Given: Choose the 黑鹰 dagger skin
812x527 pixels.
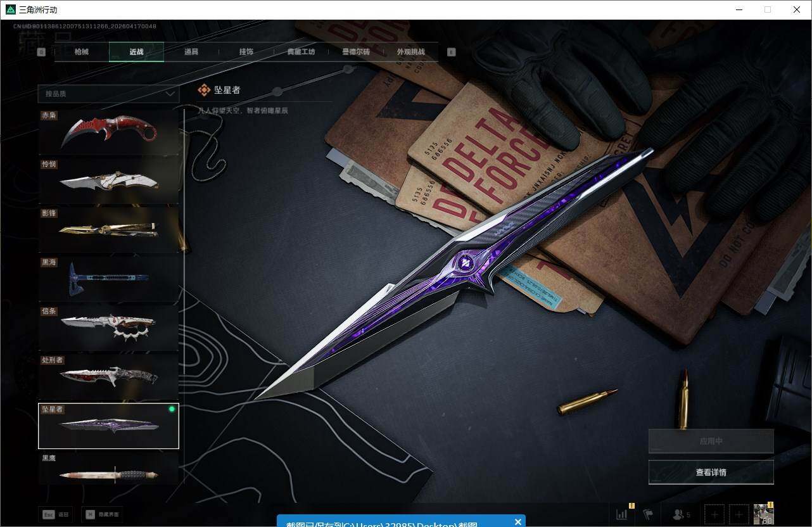Looking at the screenshot, I should coord(108,469).
